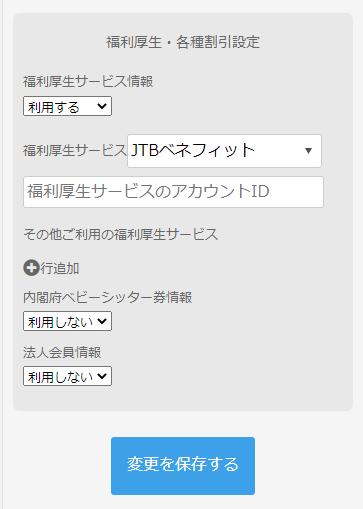The image size is (363, 509).
Task: Click the chevron on the babysitter voucher select
Action: (102, 321)
